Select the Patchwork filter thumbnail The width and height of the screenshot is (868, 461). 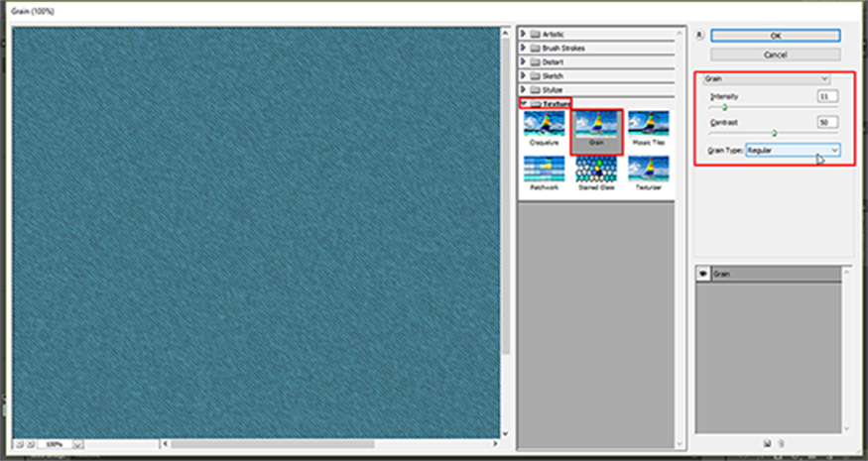click(x=545, y=173)
